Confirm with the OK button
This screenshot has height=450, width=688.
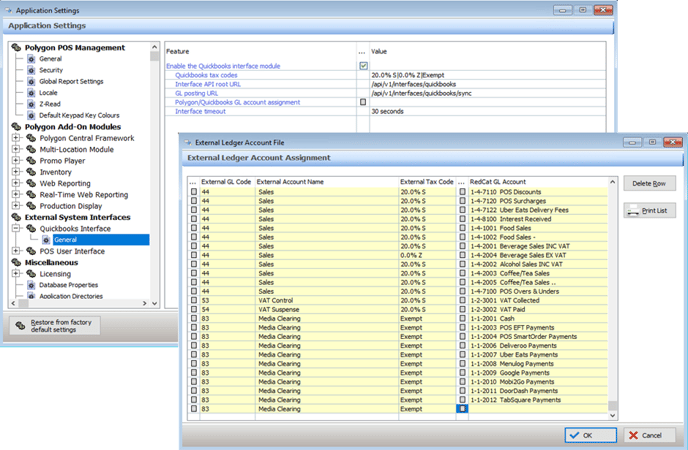click(x=591, y=435)
